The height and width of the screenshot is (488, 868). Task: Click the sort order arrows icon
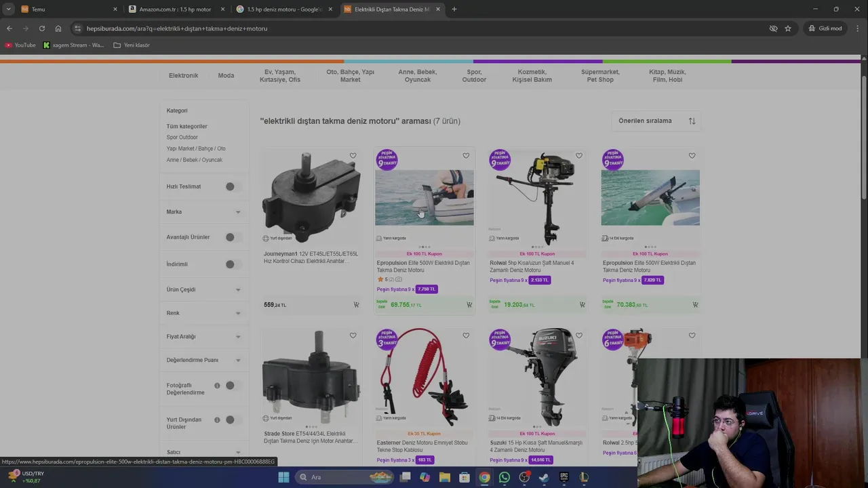692,121
